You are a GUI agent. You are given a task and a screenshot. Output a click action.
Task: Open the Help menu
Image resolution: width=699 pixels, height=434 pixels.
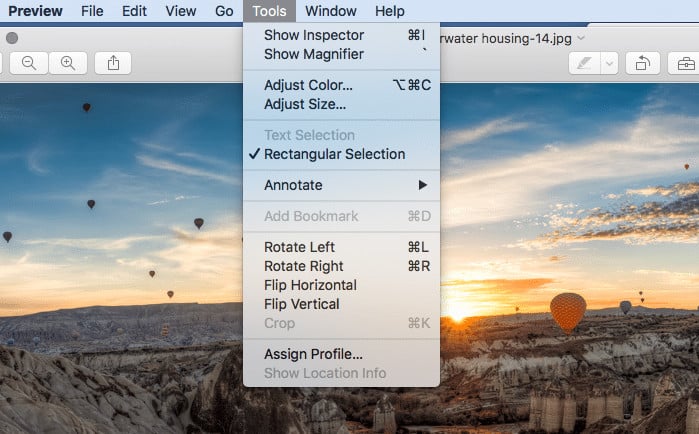tap(390, 11)
